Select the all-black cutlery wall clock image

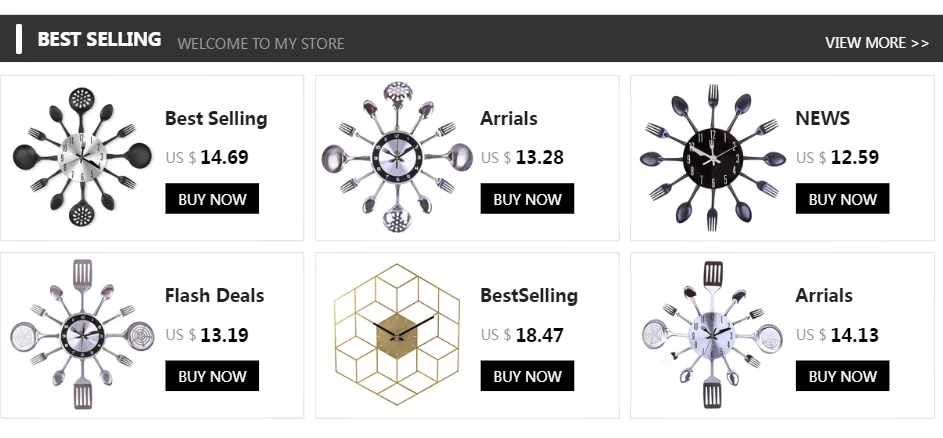click(712, 157)
